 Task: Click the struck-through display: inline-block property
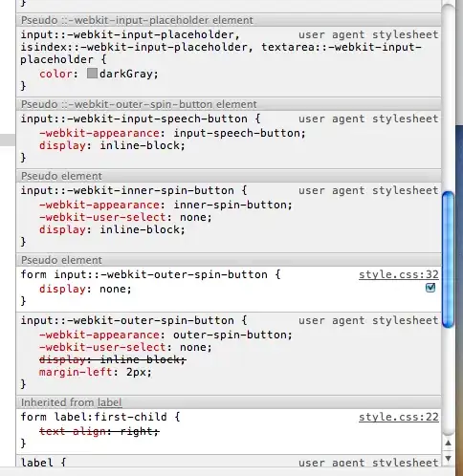[113, 359]
